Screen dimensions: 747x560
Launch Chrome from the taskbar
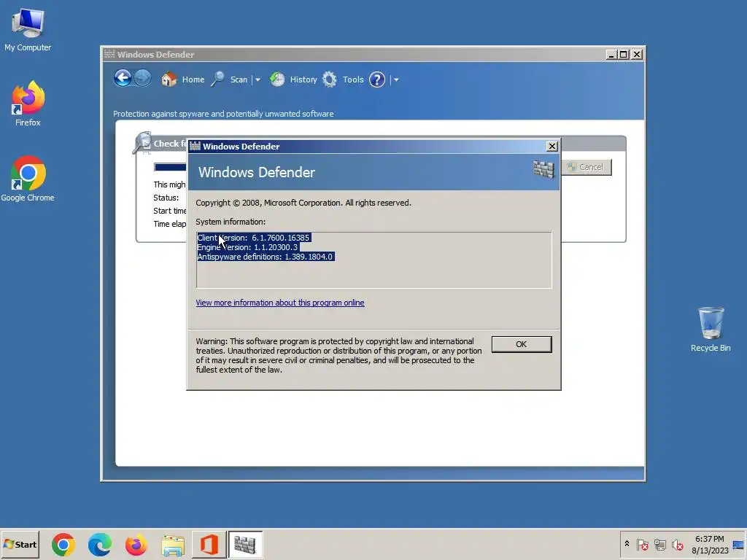[63, 544]
